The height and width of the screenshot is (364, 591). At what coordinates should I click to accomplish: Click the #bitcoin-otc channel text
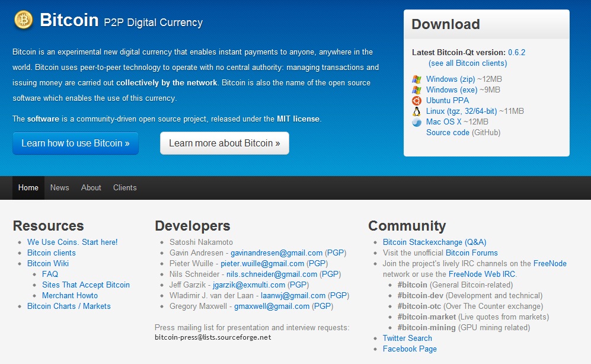pos(419,306)
